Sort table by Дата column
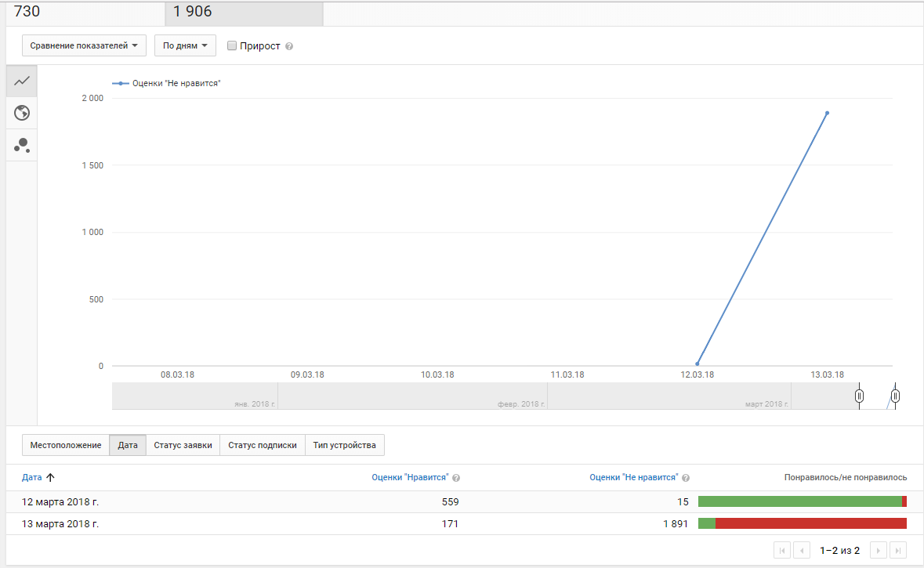924x568 pixels. coord(32,477)
